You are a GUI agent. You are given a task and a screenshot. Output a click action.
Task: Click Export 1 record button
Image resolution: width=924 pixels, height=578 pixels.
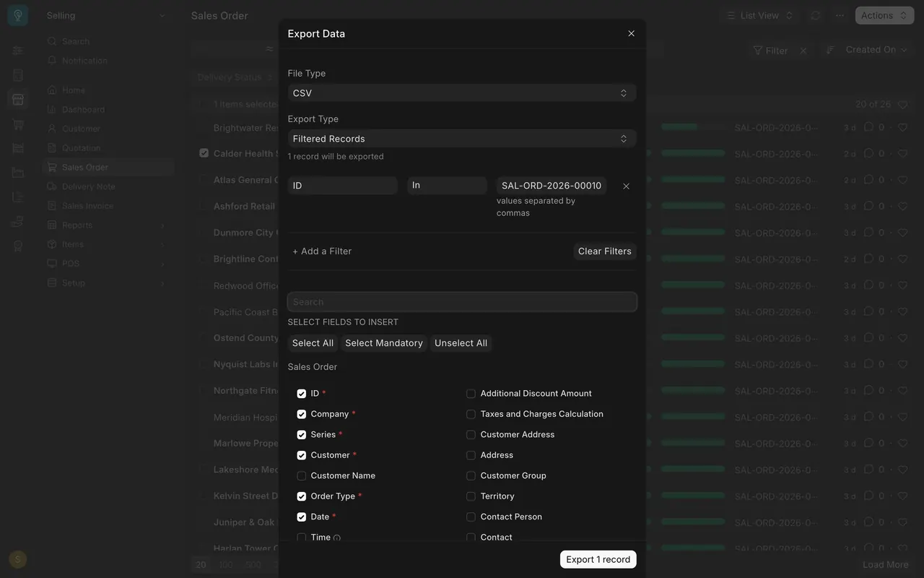598,559
